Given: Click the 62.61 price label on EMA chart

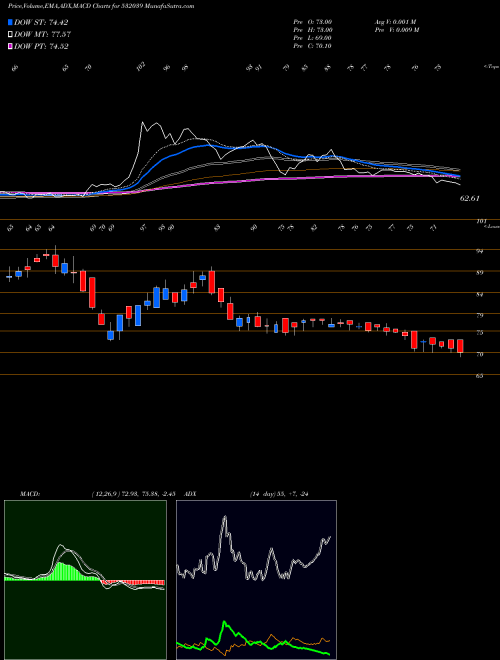Looking at the screenshot, I should (x=470, y=198).
